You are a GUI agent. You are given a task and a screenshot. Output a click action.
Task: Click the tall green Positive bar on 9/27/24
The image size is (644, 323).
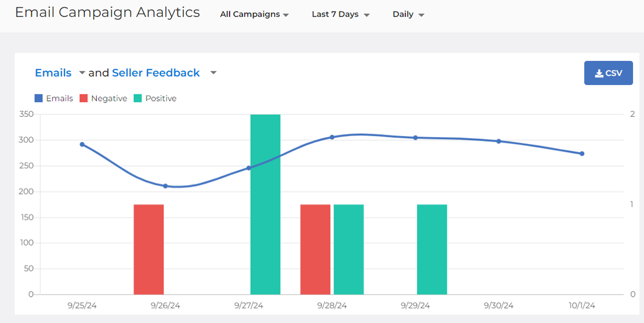pyautogui.click(x=265, y=204)
